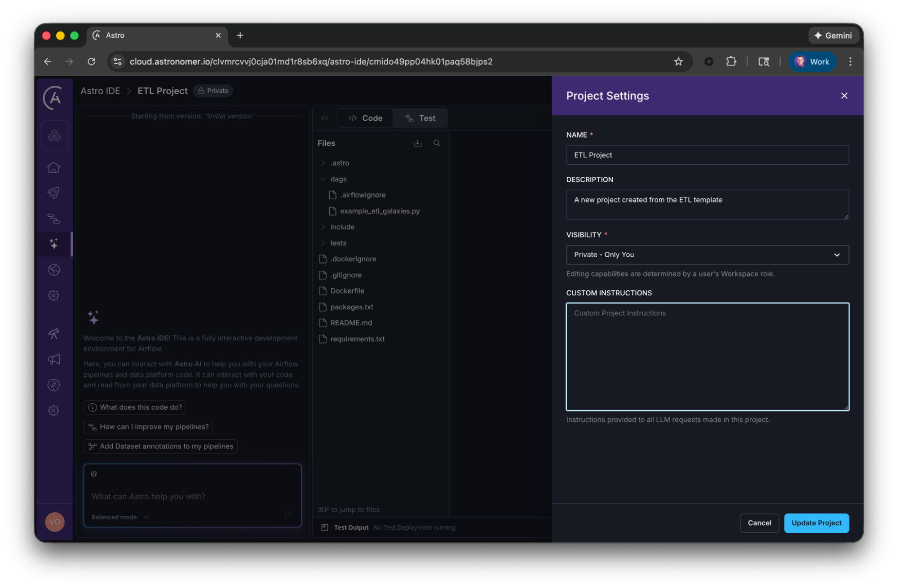Switch to the Test tab
Screen dimensions: 898x588
420,118
